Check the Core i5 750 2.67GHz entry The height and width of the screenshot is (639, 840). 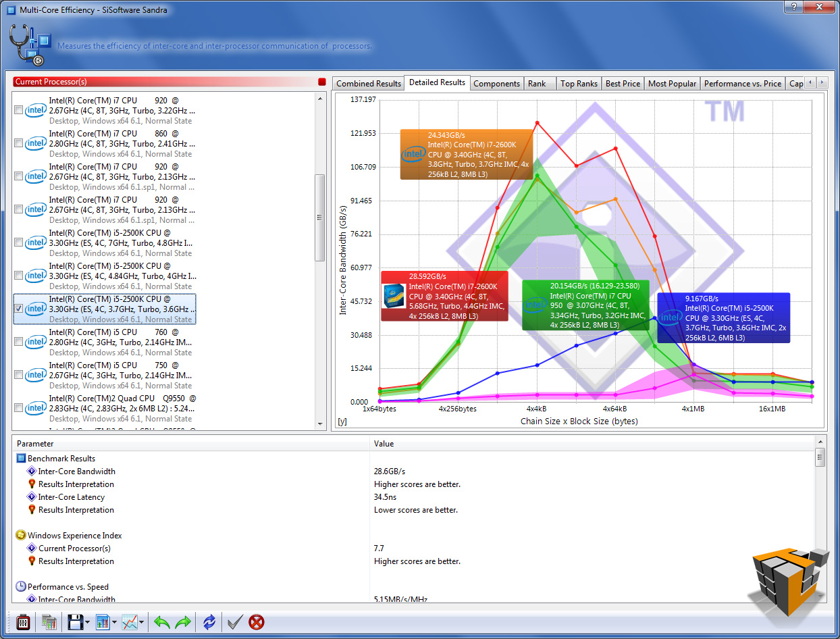(x=18, y=375)
